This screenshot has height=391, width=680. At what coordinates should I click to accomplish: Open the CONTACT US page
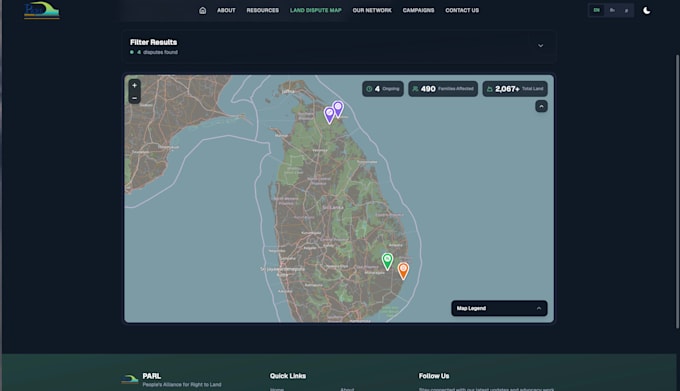(x=462, y=10)
